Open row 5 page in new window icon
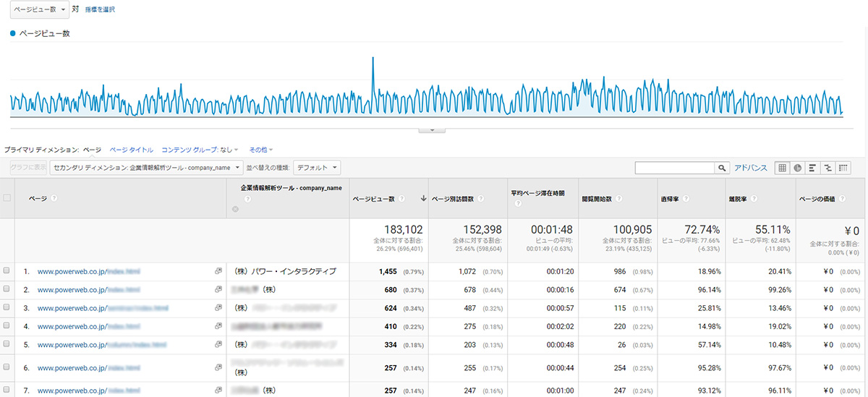Viewport: 868px width, 397px height. pos(218,344)
